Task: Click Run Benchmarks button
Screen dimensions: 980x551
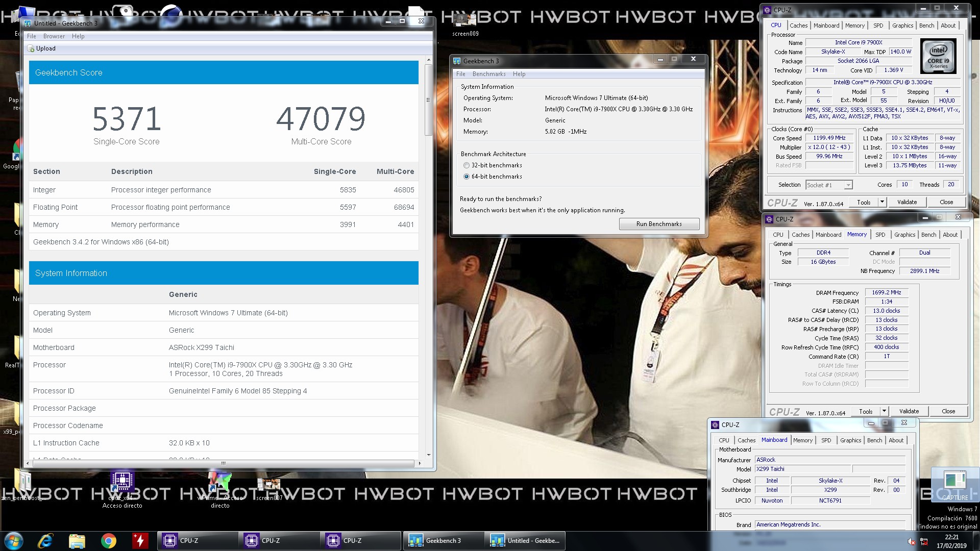Action: [x=659, y=224]
